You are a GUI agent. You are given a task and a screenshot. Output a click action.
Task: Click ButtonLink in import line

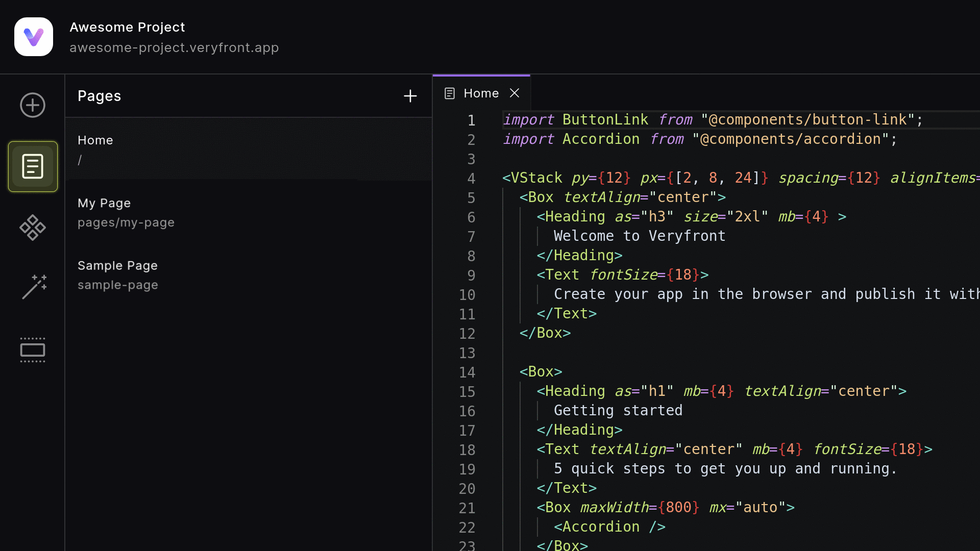tap(605, 119)
